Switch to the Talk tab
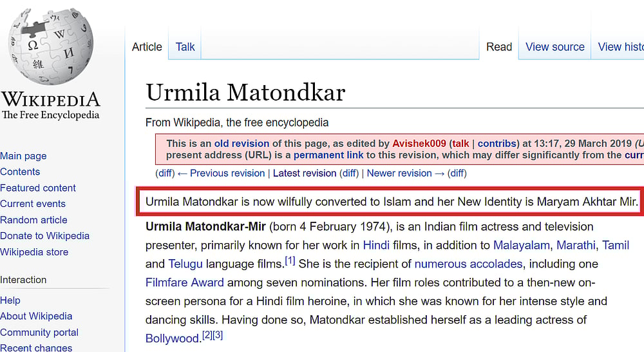The height and width of the screenshot is (352, 644). 185,46
